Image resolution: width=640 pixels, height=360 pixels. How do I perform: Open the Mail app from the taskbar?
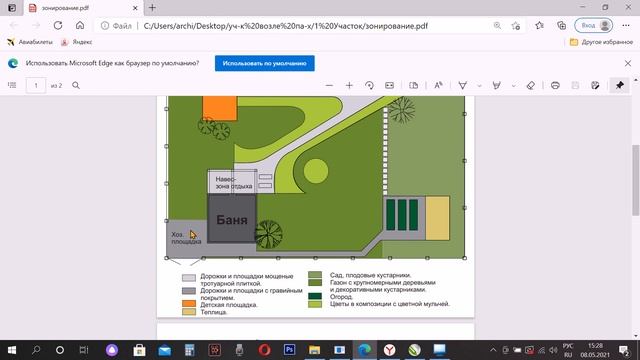[x=164, y=350]
